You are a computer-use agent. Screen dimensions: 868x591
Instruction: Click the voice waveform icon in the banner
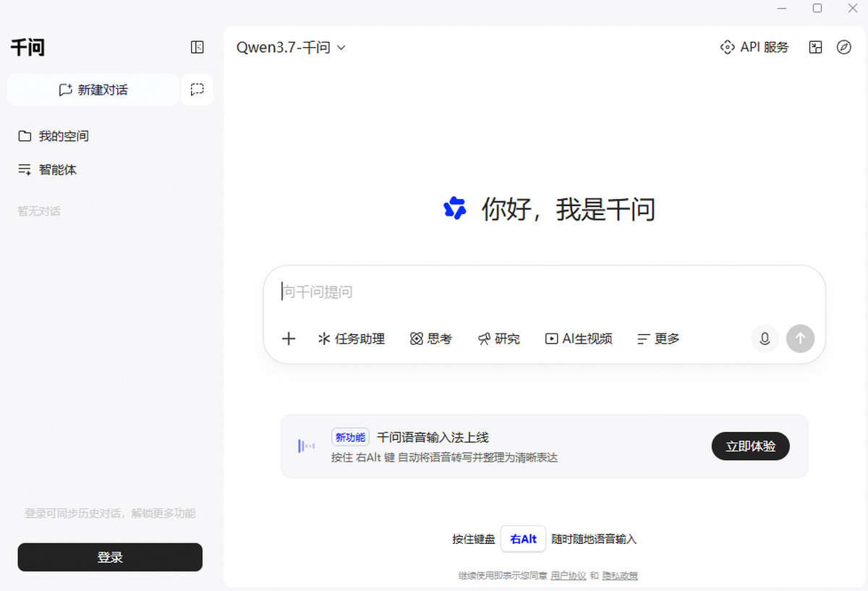pos(306,446)
